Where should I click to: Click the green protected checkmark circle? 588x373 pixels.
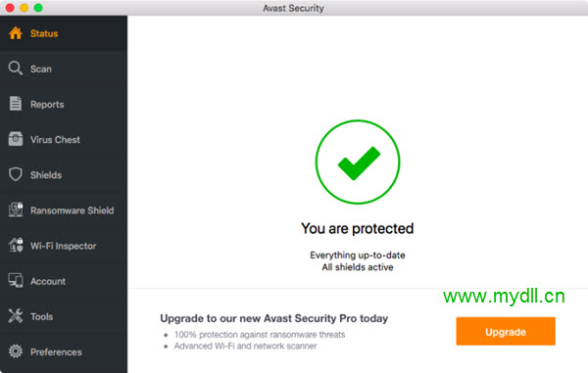pos(358,162)
